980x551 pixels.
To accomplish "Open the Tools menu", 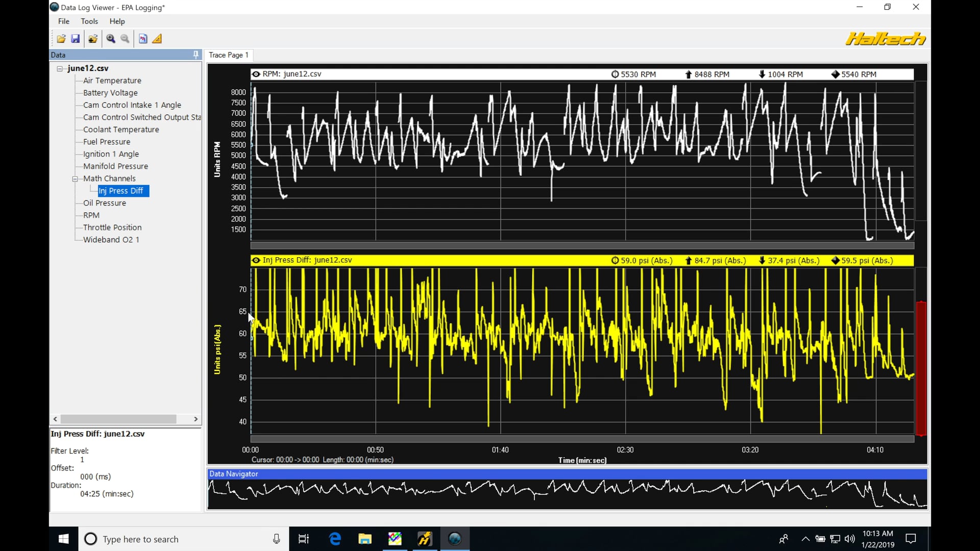I will (x=89, y=21).
